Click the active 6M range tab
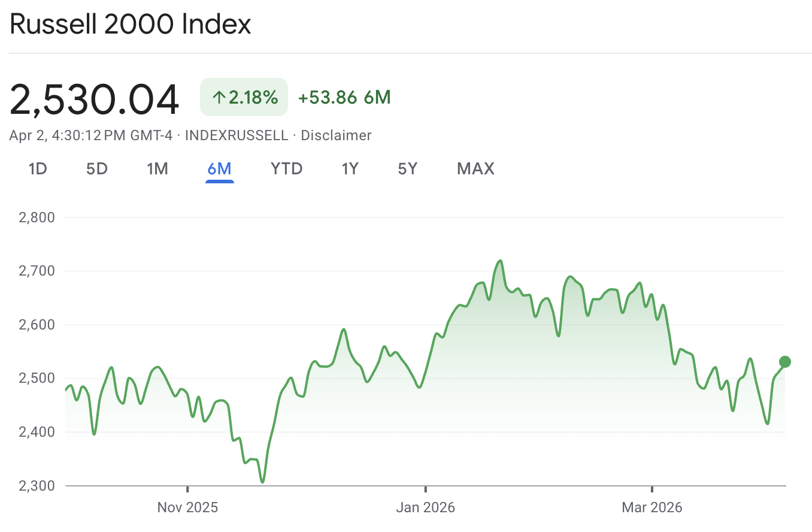812x532 pixels. click(x=219, y=169)
